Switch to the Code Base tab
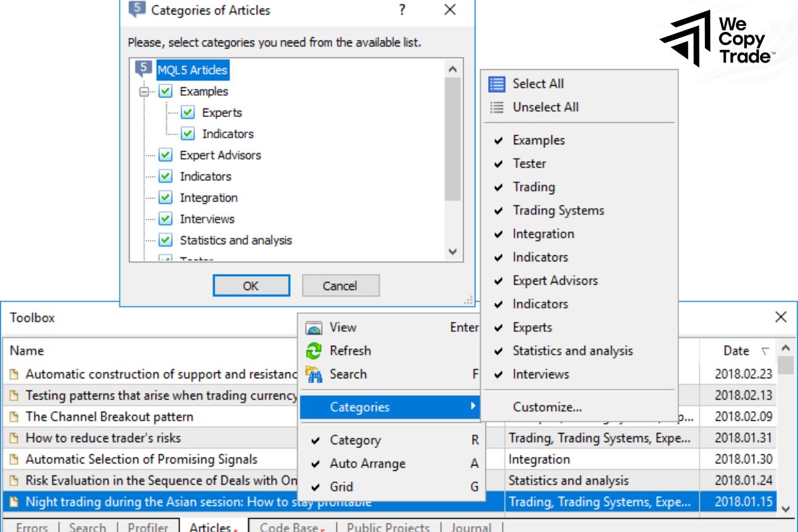798x532 pixels. tap(289, 527)
